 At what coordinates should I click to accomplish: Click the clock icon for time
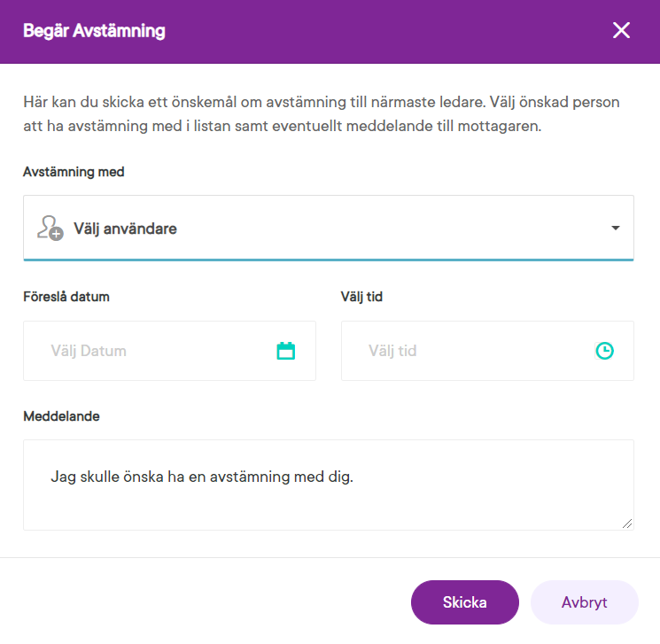604,351
